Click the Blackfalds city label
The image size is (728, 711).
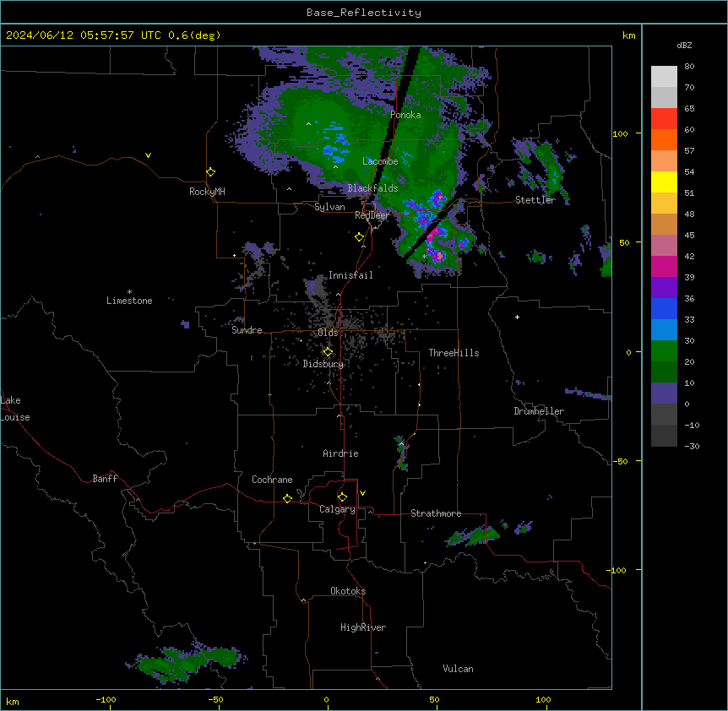(x=372, y=188)
